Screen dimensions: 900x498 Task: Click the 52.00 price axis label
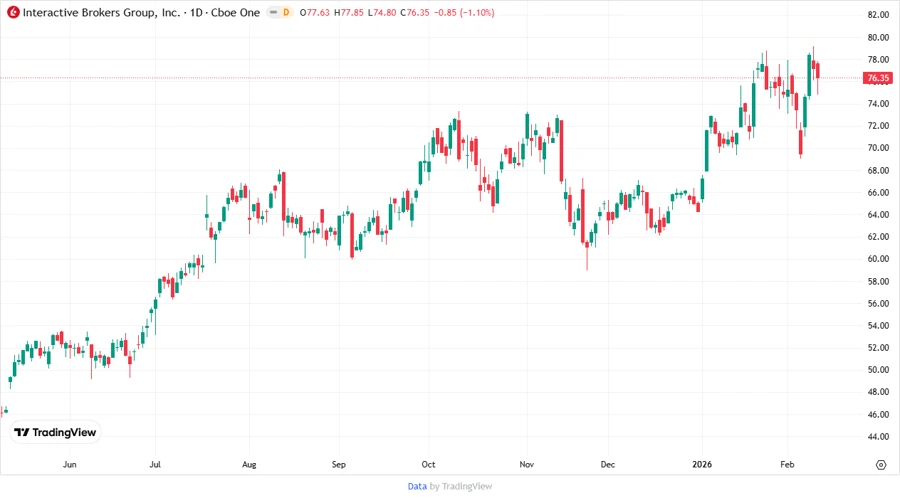coord(878,348)
